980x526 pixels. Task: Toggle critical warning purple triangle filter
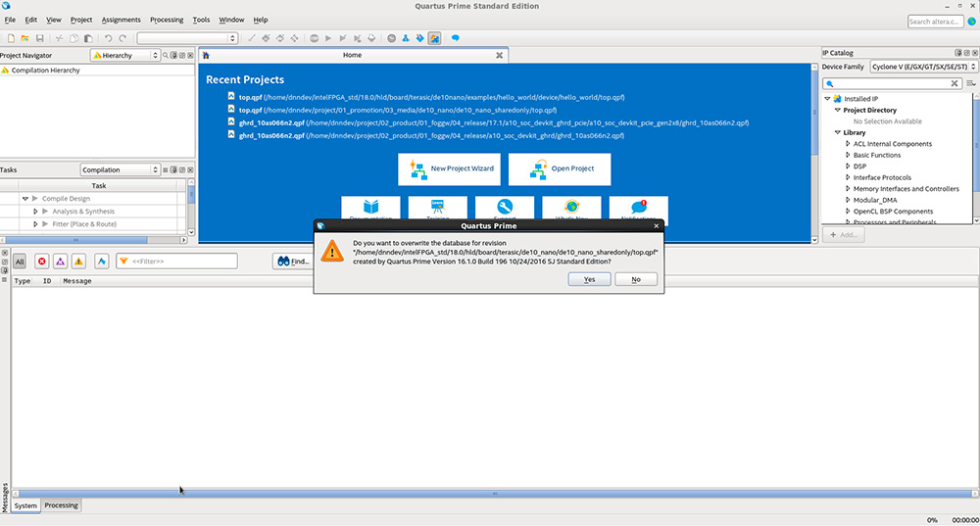60,262
